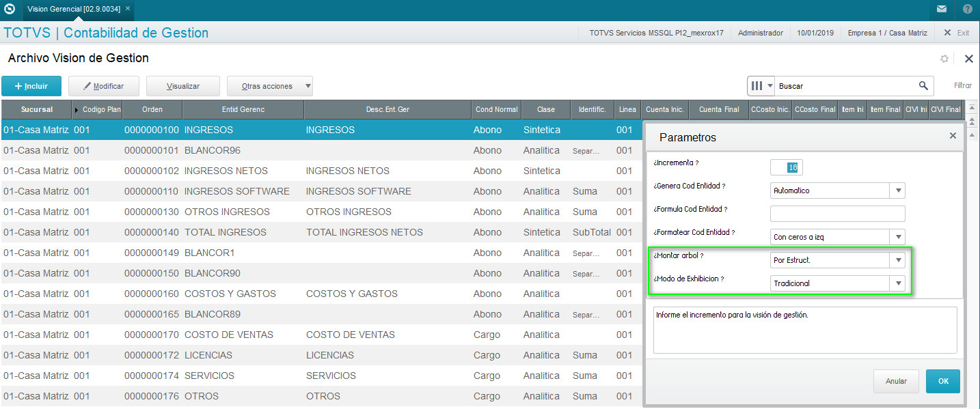Open the mail envelope icon
This screenshot has width=980, height=409.
click(942, 10)
